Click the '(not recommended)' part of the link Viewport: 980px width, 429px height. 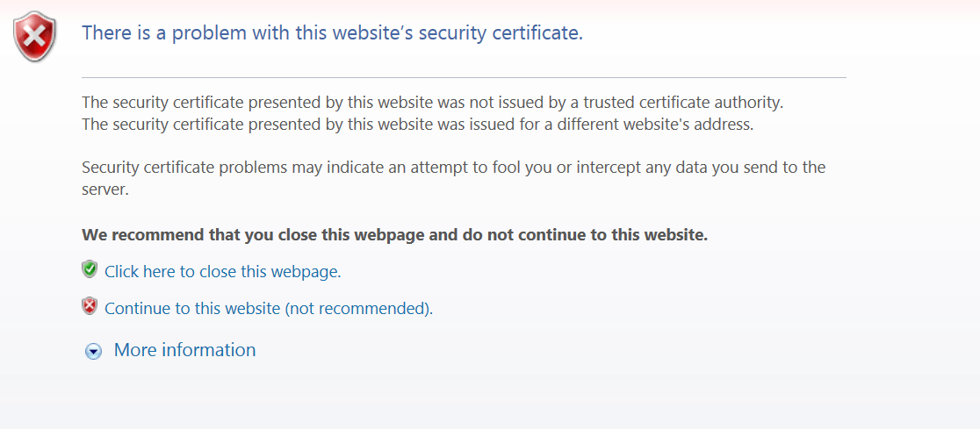coord(359,309)
